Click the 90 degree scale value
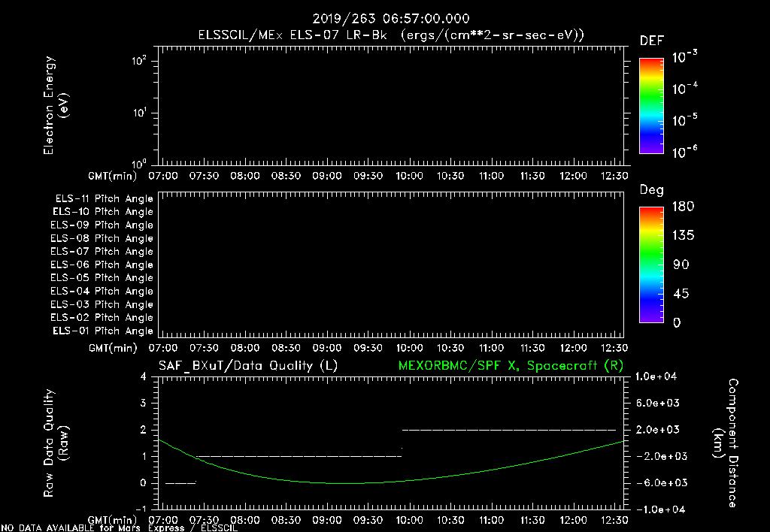 pos(681,264)
